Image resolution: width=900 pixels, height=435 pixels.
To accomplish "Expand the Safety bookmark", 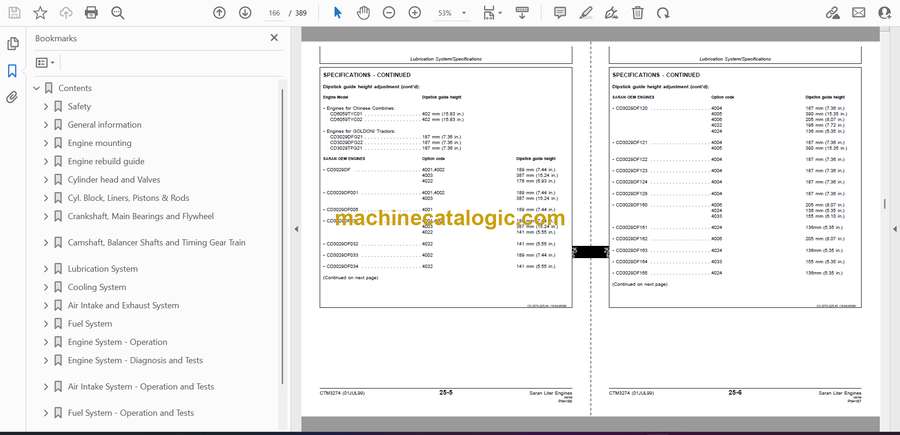I will pyautogui.click(x=46, y=107).
